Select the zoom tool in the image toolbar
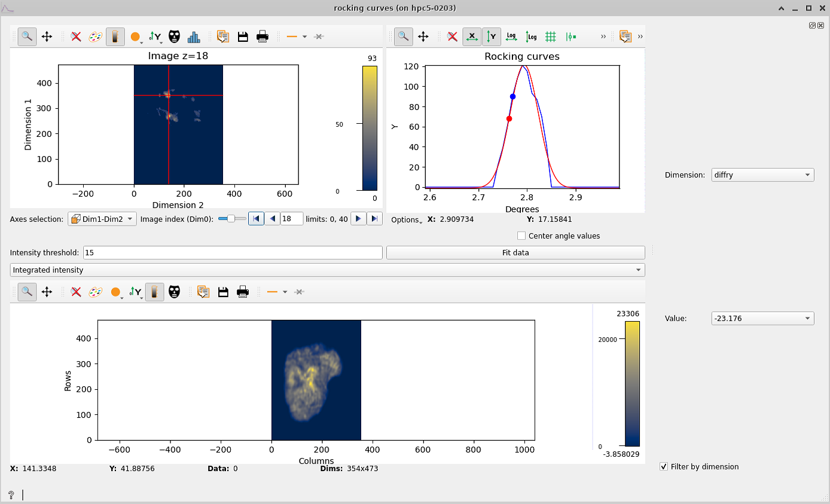Screen dimensions: 830x504 (x=27, y=36)
